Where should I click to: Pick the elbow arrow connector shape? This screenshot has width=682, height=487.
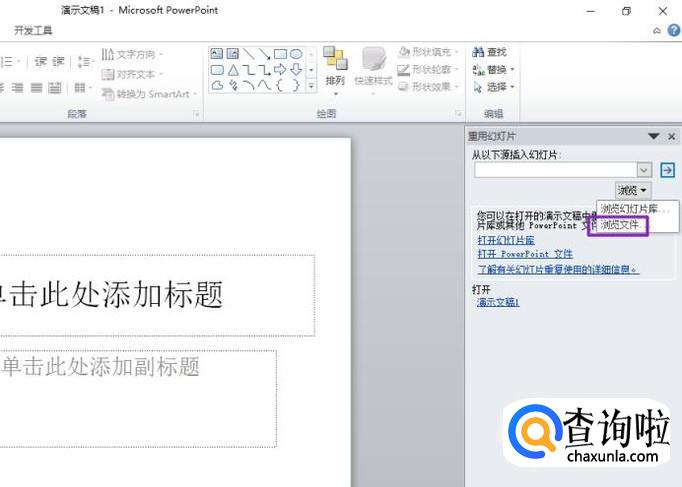pyautogui.click(x=264, y=70)
